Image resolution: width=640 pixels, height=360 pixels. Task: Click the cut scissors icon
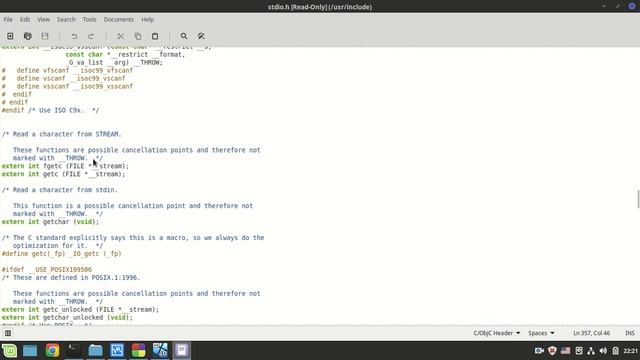click(120, 36)
